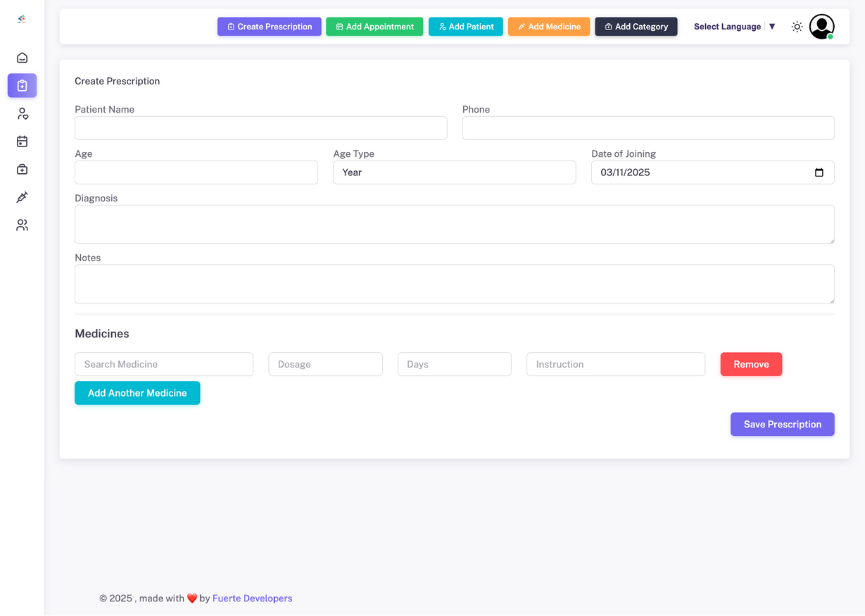
Task: Toggle light/dark theme sun icon
Action: coord(797,27)
